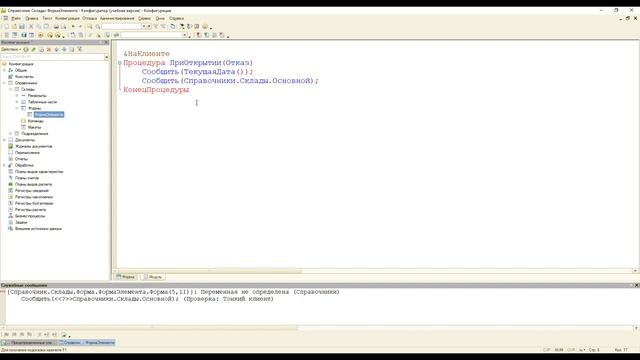Viewport: 640px width, 360px height.
Task: Open the second toolbar row combo box dropdown
Action: point(184,35)
